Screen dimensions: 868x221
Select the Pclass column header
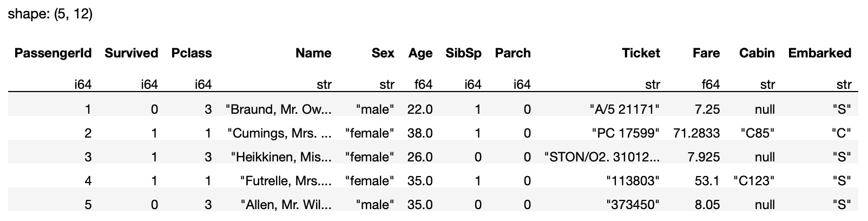pos(191,53)
